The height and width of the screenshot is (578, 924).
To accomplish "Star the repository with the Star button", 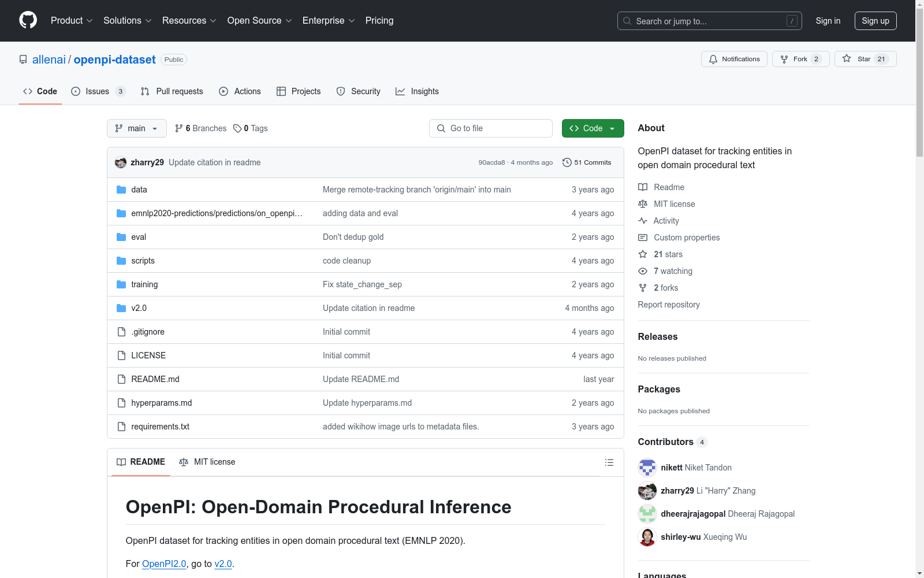I will [x=865, y=59].
